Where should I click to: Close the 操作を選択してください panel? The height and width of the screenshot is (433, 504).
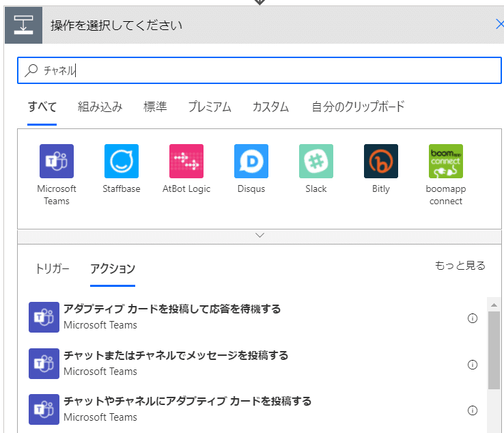pyautogui.click(x=499, y=25)
